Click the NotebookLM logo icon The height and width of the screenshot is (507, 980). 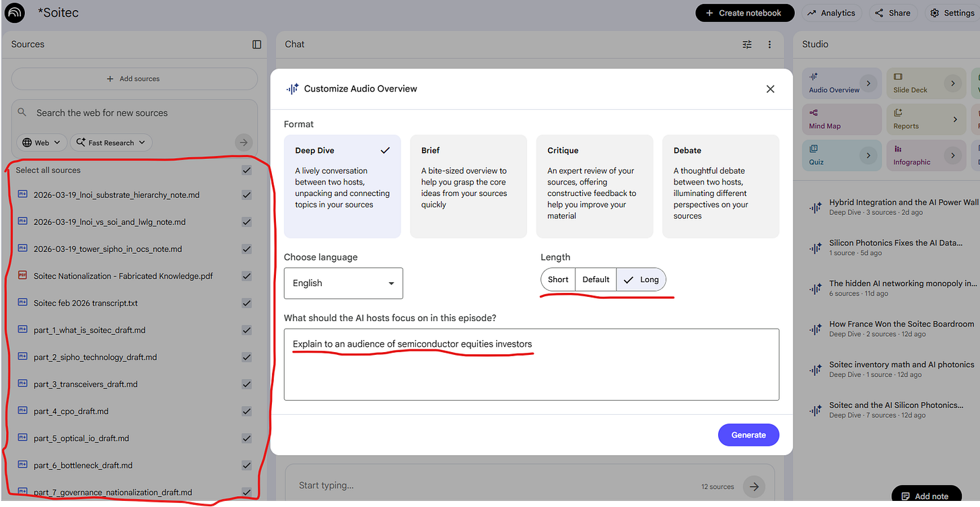point(14,13)
